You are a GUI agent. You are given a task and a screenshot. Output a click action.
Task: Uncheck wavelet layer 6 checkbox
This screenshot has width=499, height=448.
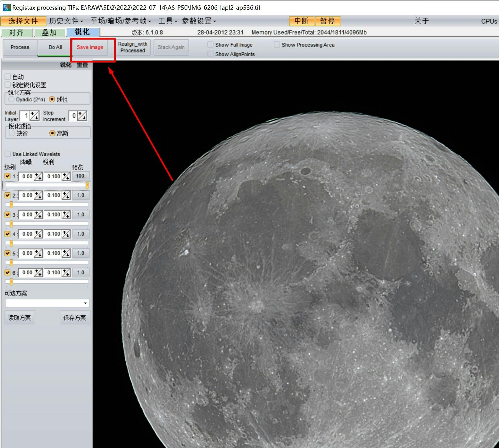click(x=8, y=273)
